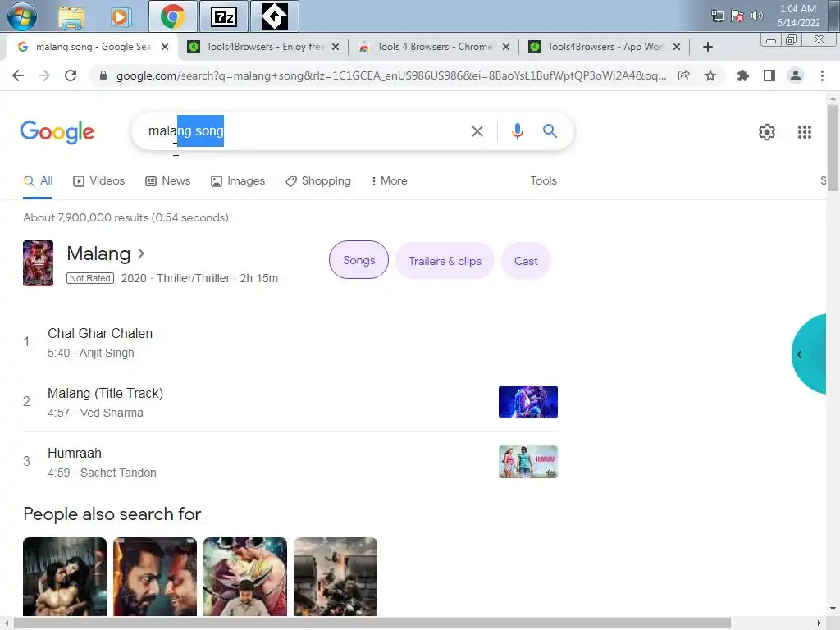Switch to Tools4Browsers - App Wor tab
Screen dimensions: 840x630
coord(604,47)
